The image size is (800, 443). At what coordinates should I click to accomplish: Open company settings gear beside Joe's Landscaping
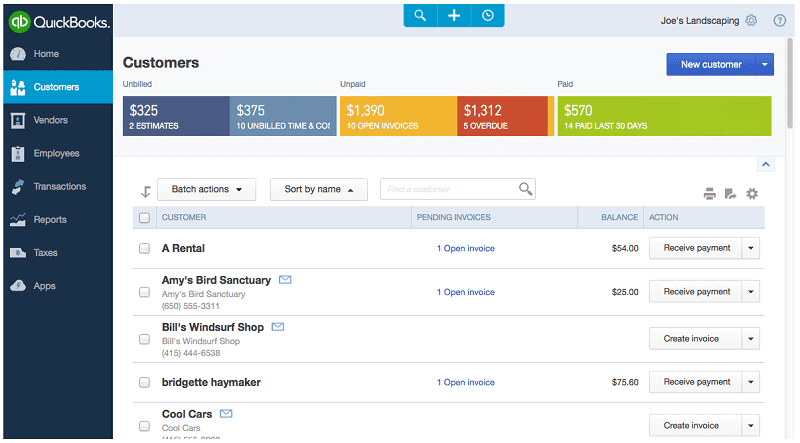[x=751, y=20]
